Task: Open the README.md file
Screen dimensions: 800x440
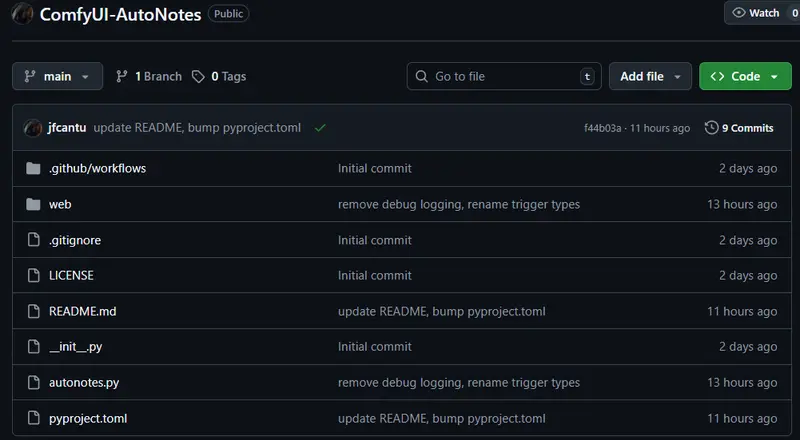Action: point(83,311)
